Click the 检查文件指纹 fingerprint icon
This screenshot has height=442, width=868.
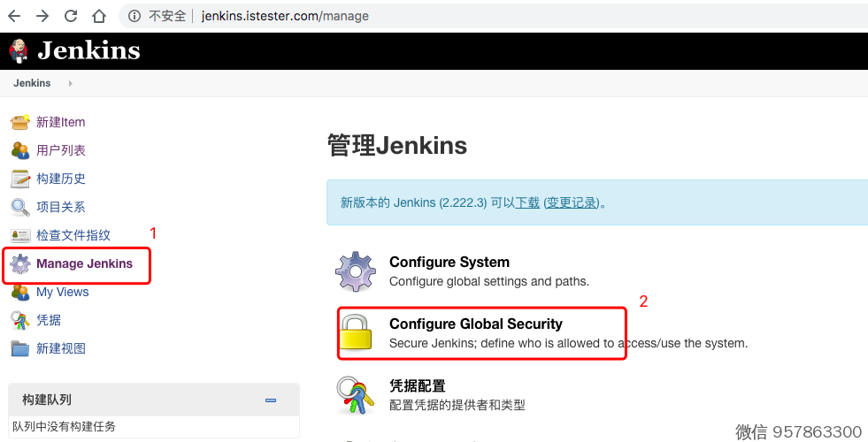tap(19, 235)
